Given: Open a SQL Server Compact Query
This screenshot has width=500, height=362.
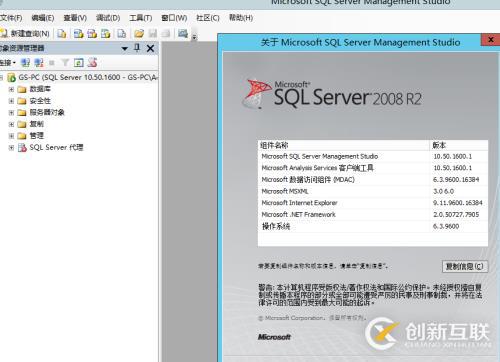Looking at the screenshot, I should tap(122, 33).
